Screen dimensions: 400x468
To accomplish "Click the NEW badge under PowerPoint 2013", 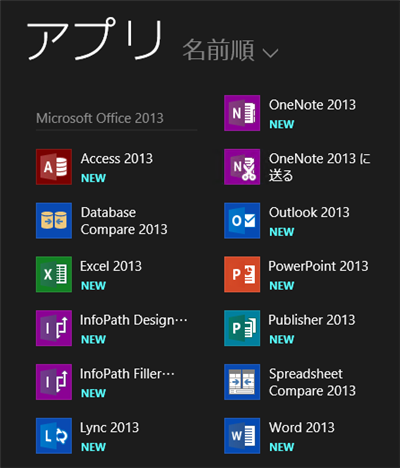I will coord(282,286).
